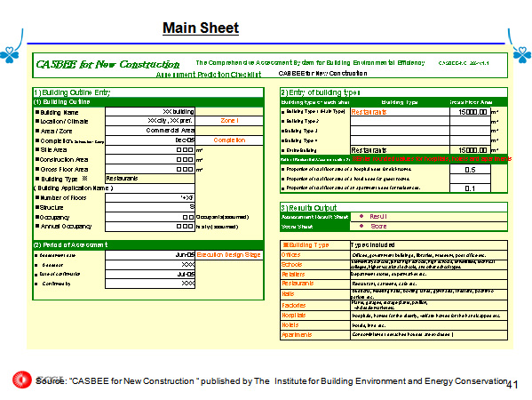This screenshot has width=532, height=400.
Task: Select the confirmation date field 'Jul-05'
Action: point(150,274)
